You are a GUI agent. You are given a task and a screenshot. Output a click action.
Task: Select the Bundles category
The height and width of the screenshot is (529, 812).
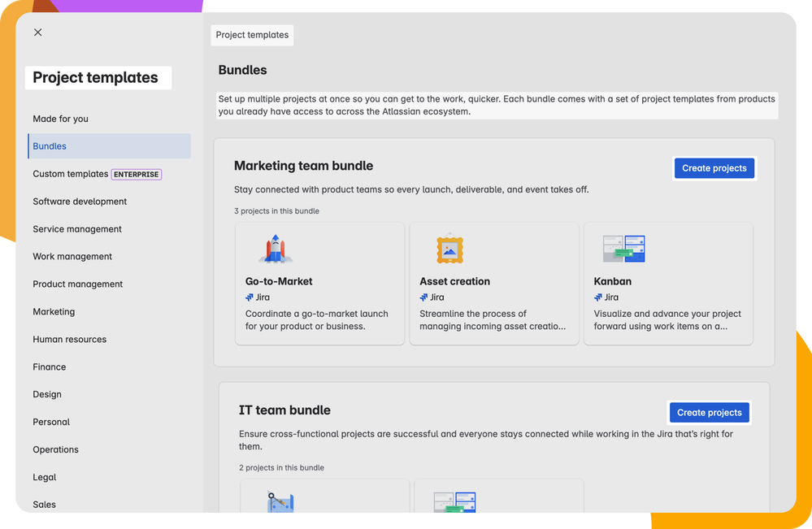coord(109,146)
